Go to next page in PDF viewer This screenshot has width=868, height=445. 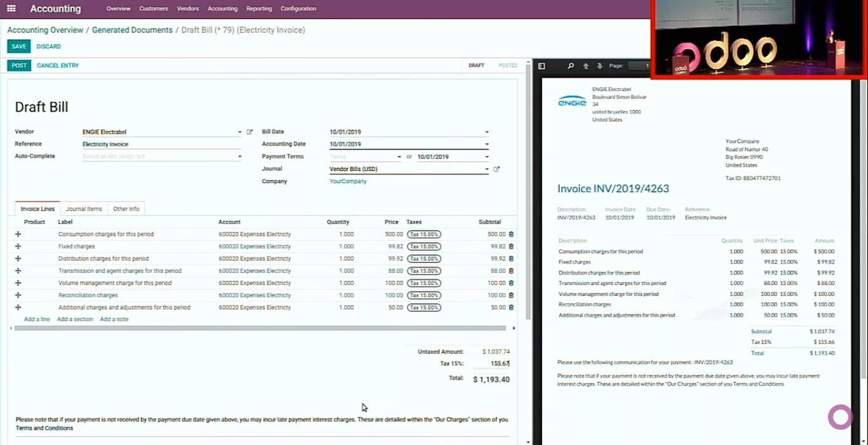coord(599,65)
